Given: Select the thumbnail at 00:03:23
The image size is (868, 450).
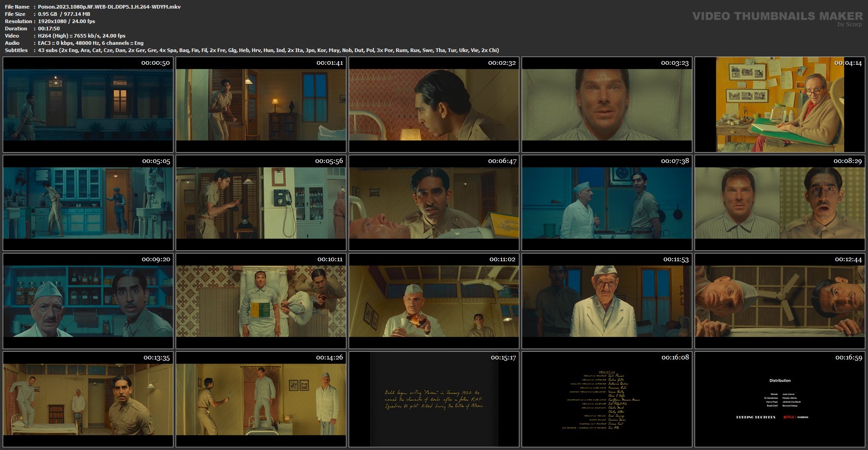Looking at the screenshot, I should coord(607,105).
